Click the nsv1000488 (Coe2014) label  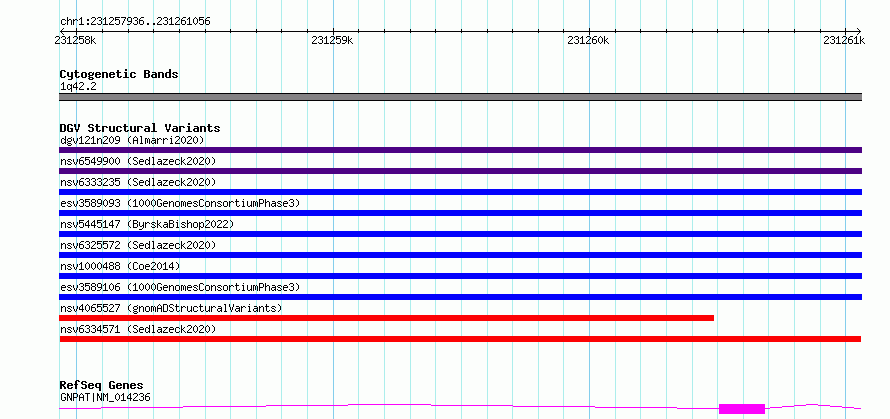120,266
